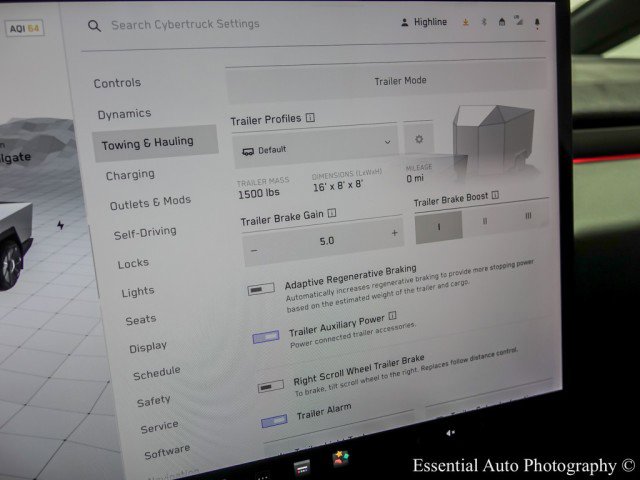Tap the 5.0 brake gain value

tap(327, 241)
